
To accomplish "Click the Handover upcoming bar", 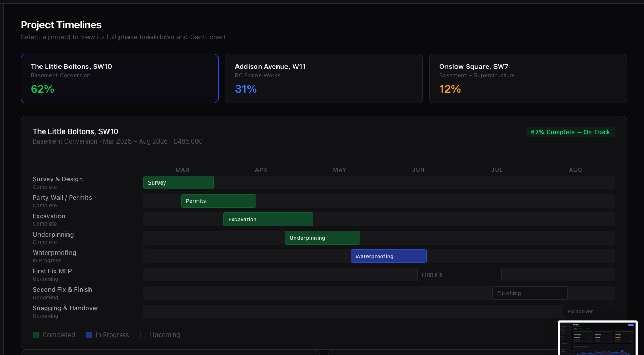I will coord(589,311).
